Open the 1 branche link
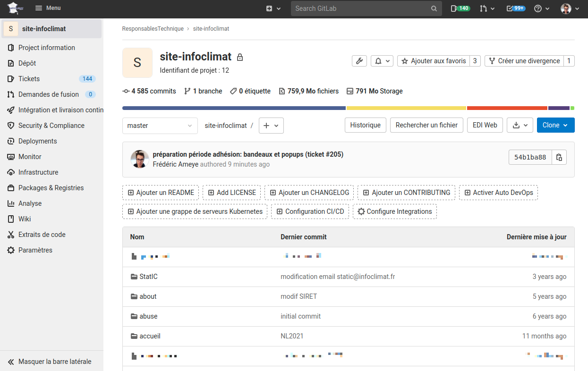Image resolution: width=588 pixels, height=371 pixels. 203,91
